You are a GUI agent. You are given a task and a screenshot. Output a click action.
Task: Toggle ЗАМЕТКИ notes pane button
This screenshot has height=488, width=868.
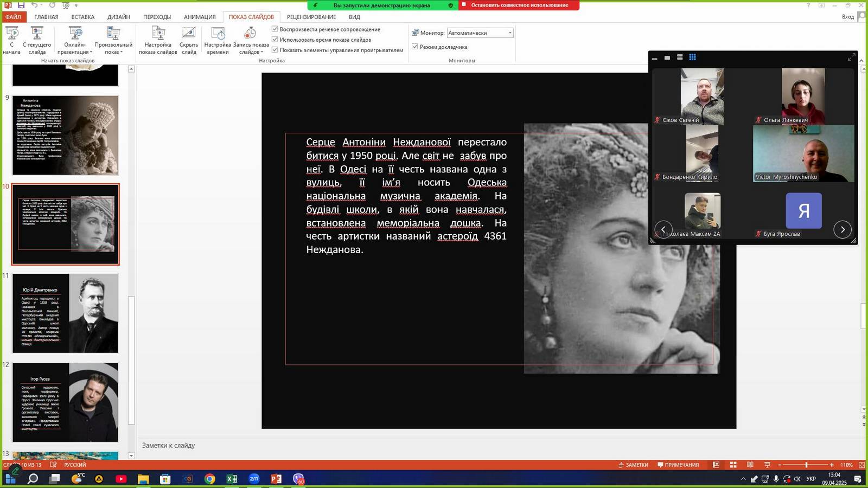633,465
